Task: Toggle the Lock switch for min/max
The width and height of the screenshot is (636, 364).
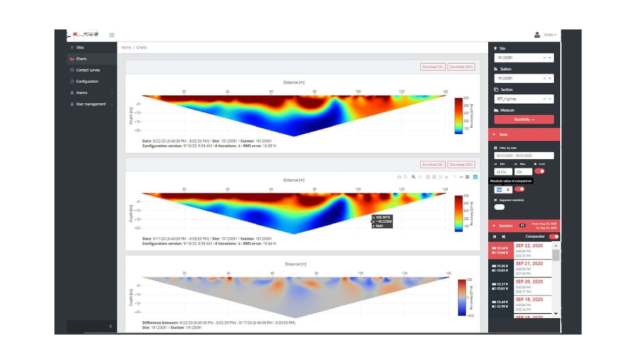Action: pos(539,172)
